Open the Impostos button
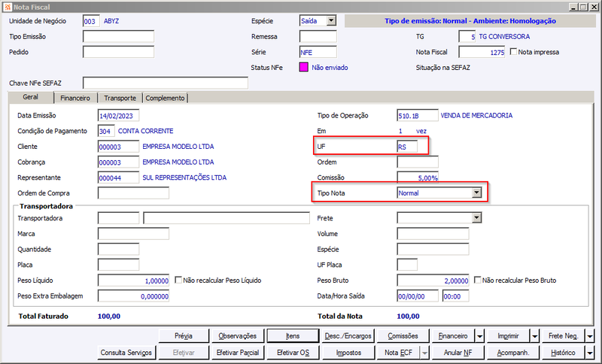Image resolution: width=602 pixels, height=364 pixels. pos(348,353)
